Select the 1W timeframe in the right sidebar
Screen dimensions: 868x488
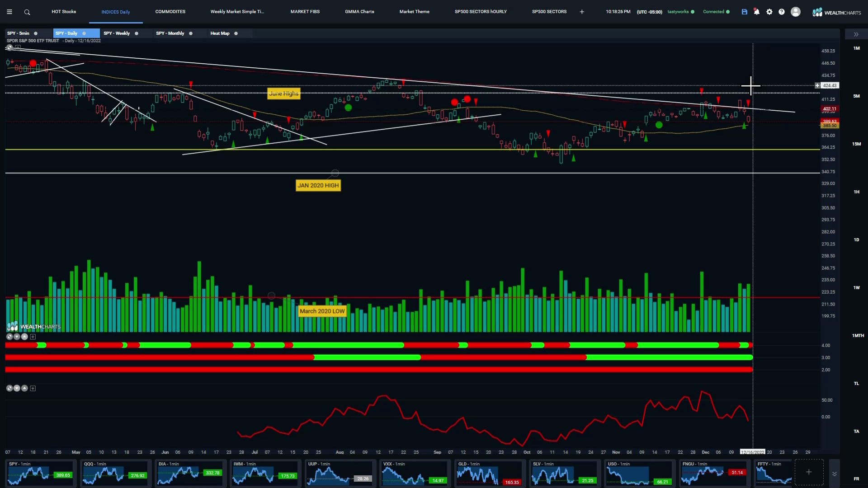click(x=856, y=288)
